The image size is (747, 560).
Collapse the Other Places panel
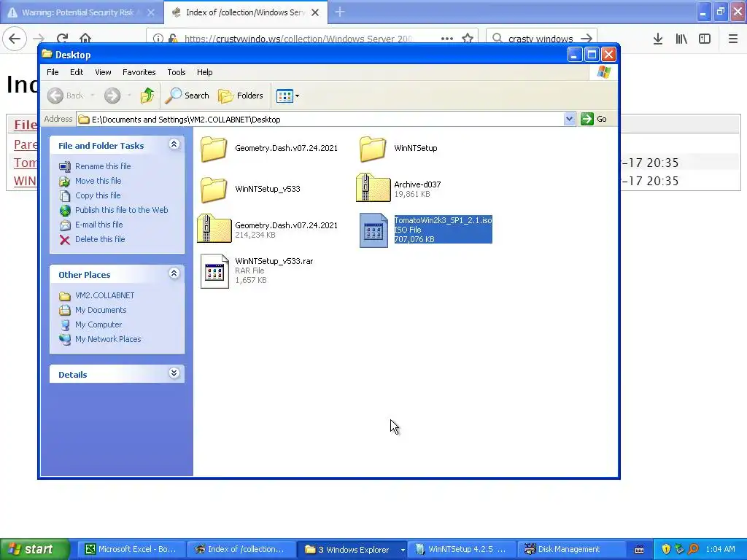pyautogui.click(x=174, y=273)
